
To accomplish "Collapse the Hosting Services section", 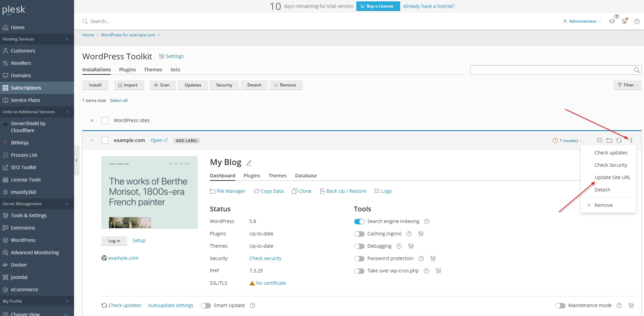I will 67,39.
